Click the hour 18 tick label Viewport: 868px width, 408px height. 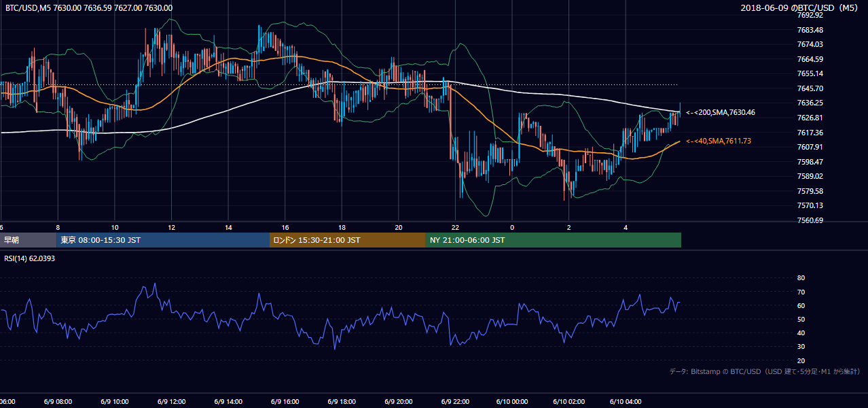[x=342, y=228]
